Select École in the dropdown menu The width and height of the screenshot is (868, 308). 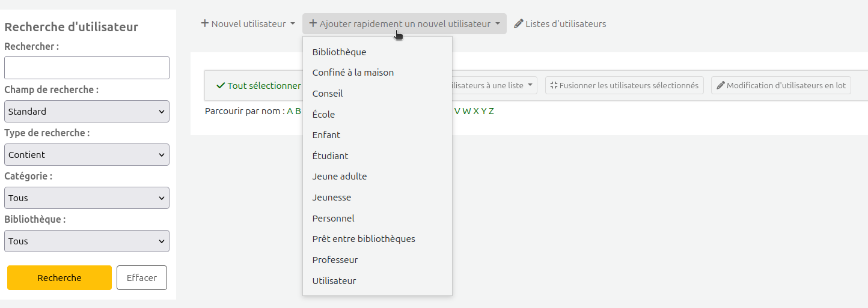click(377, 115)
